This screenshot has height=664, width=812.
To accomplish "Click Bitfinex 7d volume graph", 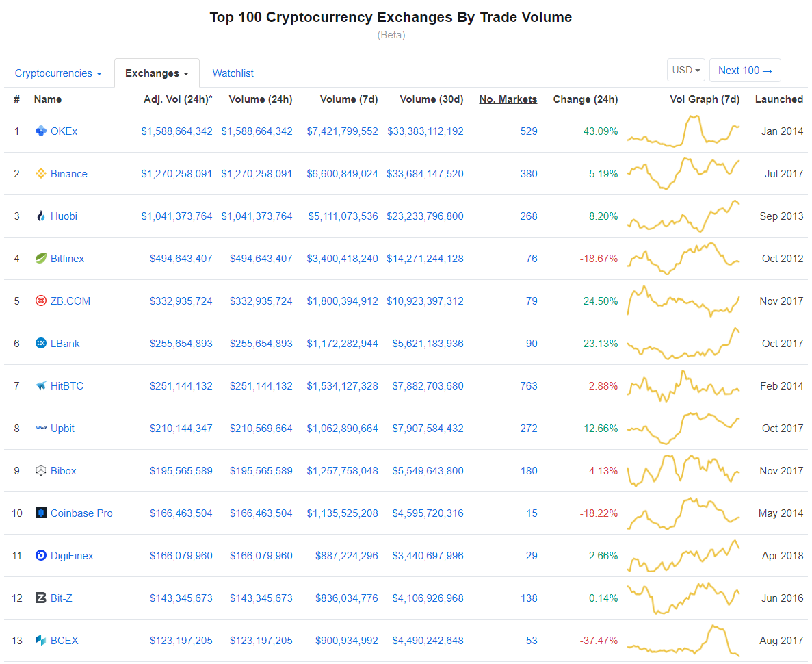I will click(683, 258).
